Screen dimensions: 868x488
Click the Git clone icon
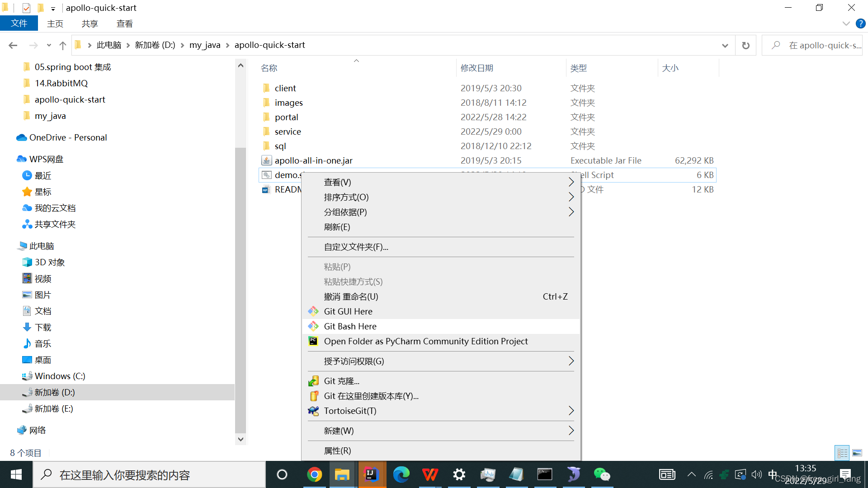point(313,381)
